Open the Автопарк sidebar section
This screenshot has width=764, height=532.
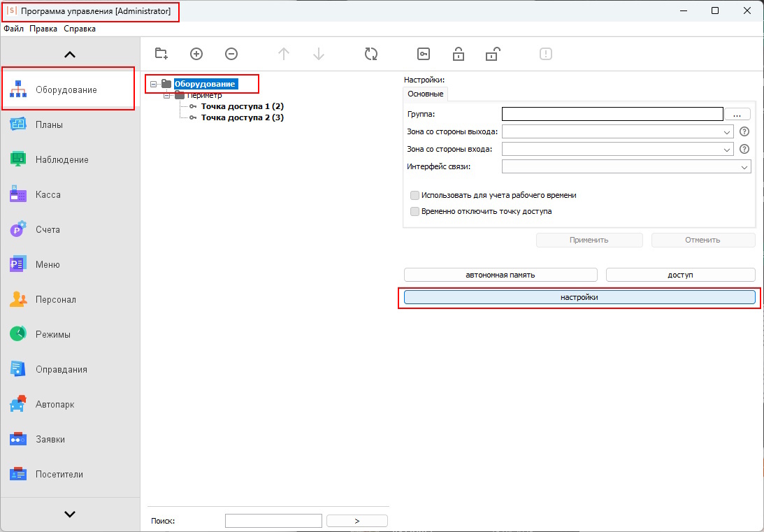(x=70, y=404)
